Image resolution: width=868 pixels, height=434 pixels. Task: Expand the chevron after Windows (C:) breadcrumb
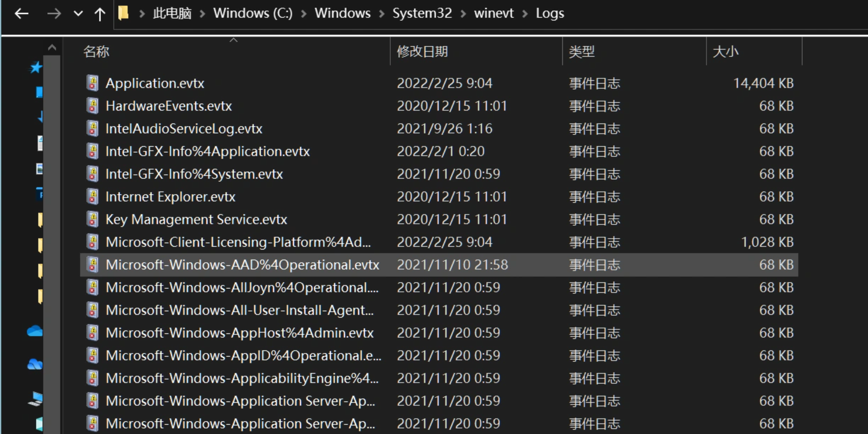pos(304,14)
